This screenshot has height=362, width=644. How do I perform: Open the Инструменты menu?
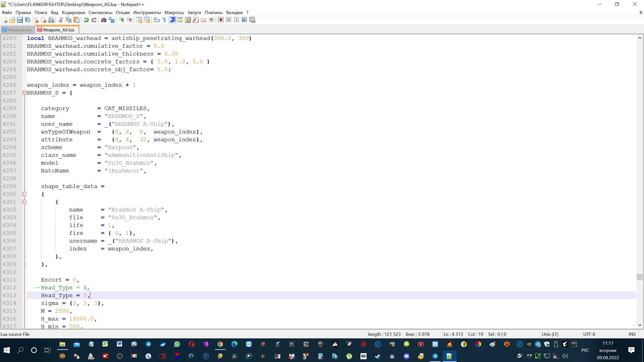pyautogui.click(x=147, y=13)
